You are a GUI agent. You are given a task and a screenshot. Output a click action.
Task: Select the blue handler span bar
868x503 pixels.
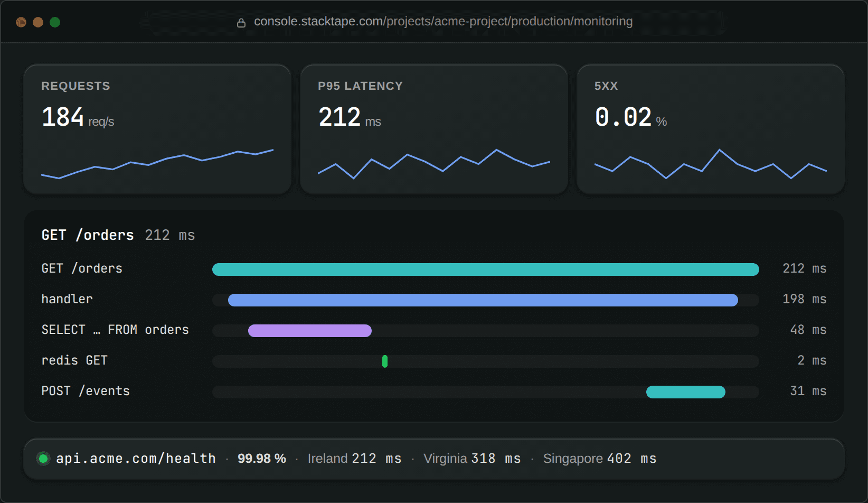(x=483, y=300)
